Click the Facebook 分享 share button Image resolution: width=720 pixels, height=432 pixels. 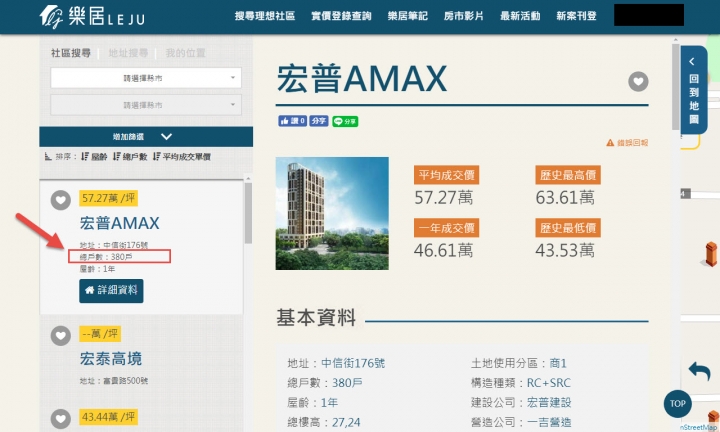click(319, 121)
